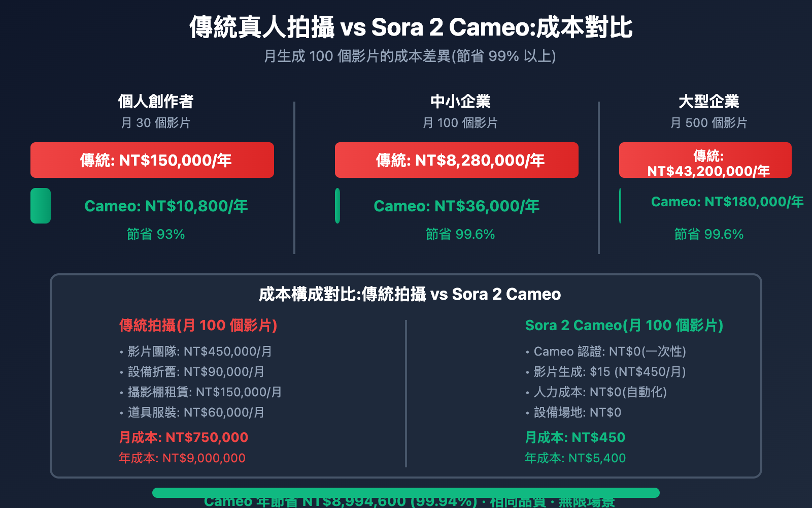Select the 攝影棚租賃: NT$150,000/月 line

coord(205,392)
